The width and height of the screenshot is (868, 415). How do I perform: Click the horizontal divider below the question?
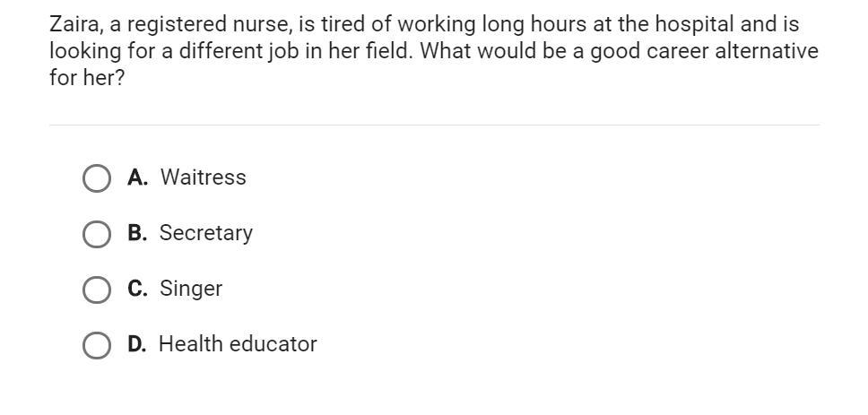tap(434, 125)
